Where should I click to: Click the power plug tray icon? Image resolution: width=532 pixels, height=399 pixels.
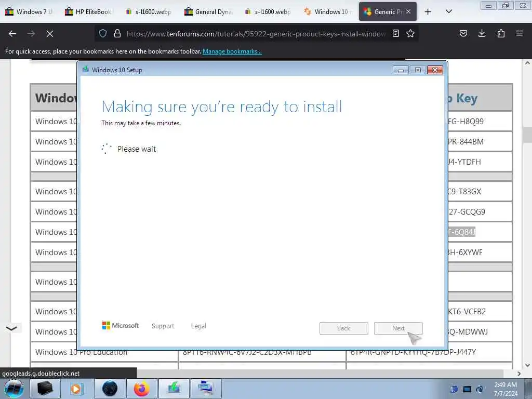(x=480, y=389)
